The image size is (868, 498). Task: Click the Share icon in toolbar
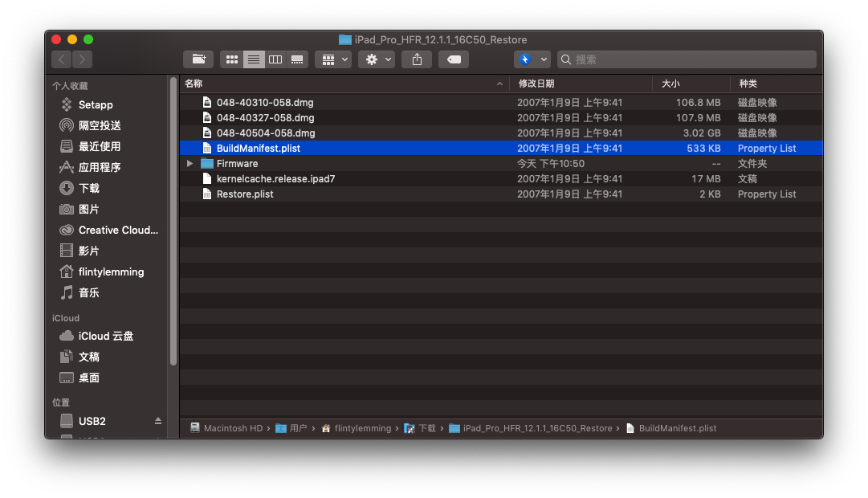(417, 59)
